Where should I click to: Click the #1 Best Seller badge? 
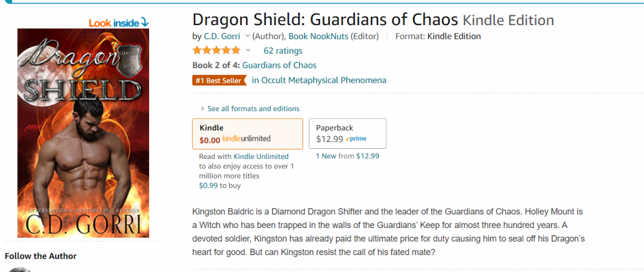click(219, 80)
